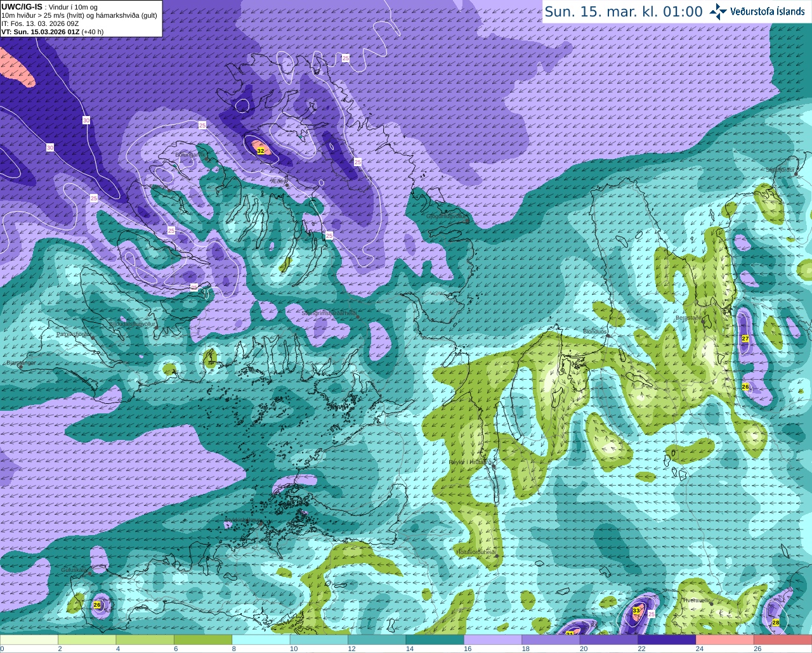Viewport: 812px width, 653px height.
Task: Pick the 12–14 m/s teal legend swatch
Action: pyautogui.click(x=377, y=640)
